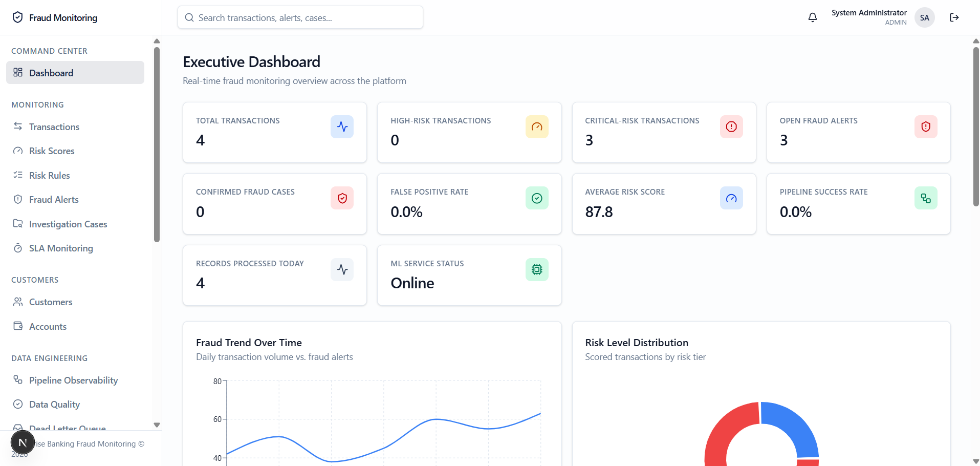980x466 pixels.
Task: Open the Accounts page
Action: [75, 326]
